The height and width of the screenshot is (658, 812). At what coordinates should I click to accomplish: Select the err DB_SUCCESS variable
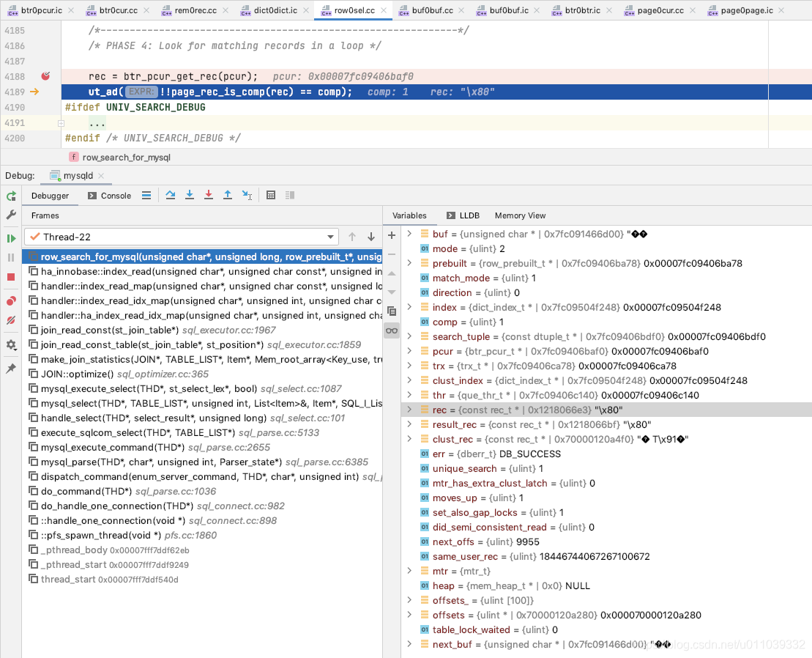click(x=606, y=454)
